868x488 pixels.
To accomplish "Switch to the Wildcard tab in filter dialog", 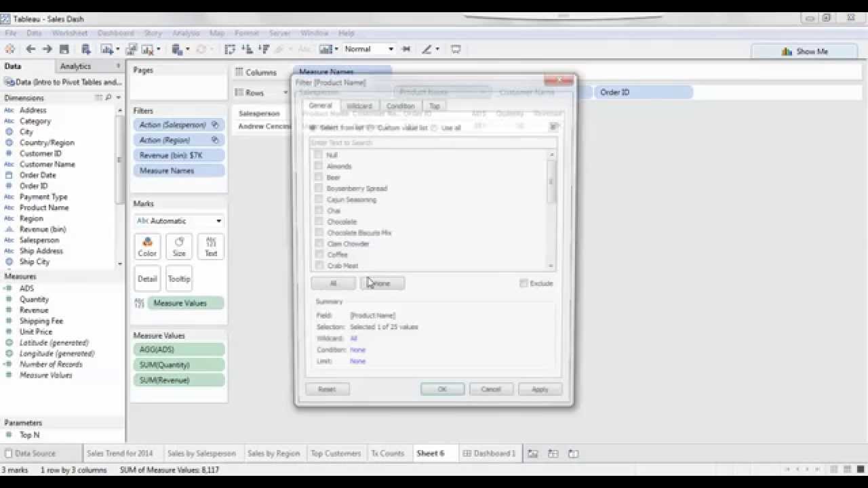I will 359,106.
